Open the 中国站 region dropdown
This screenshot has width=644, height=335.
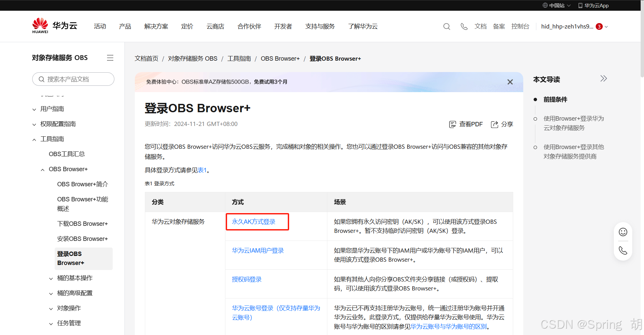(x=556, y=5)
